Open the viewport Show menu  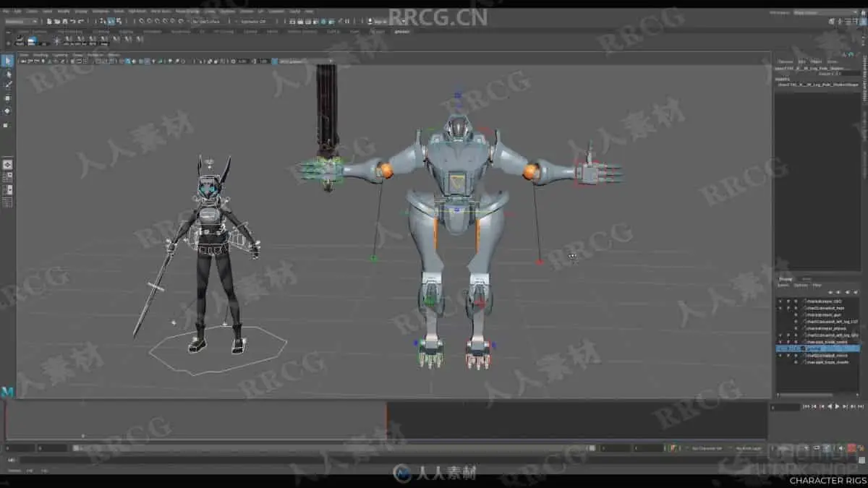(77, 55)
